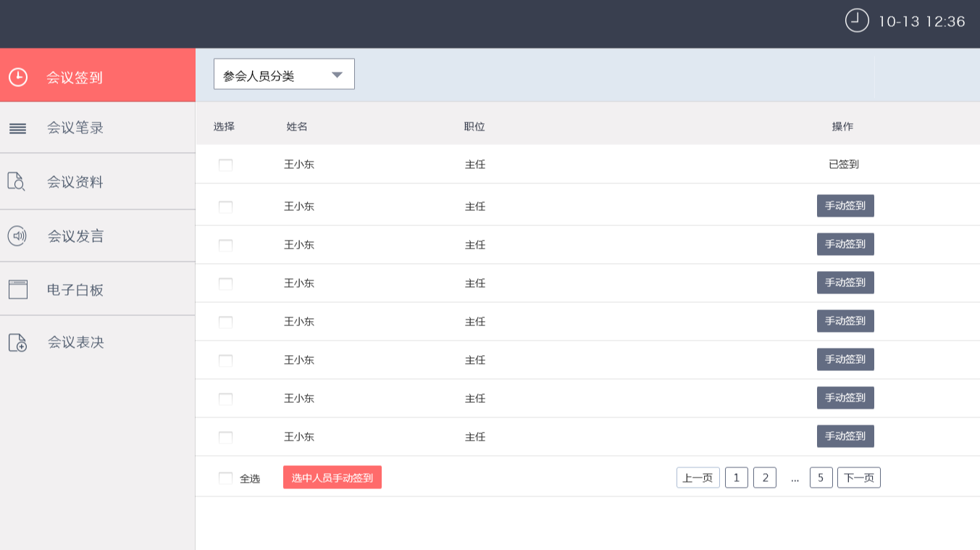
Task: Click 手动签到 in the second attendee row
Action: tap(845, 206)
